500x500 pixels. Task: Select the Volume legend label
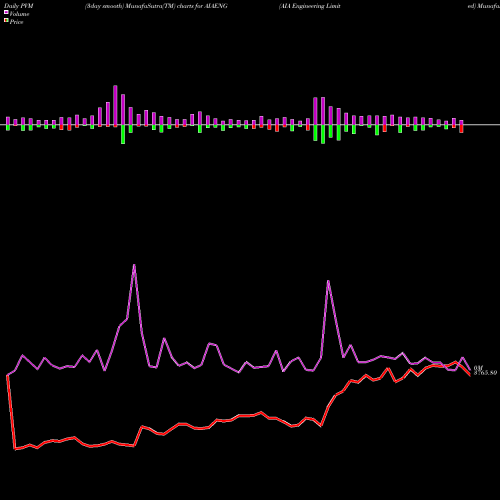[19, 14]
